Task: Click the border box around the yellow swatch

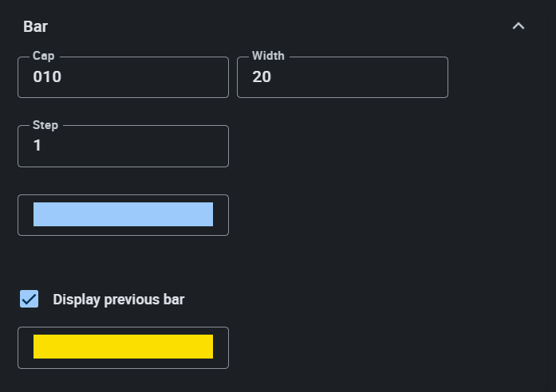Action: [x=221, y=363]
